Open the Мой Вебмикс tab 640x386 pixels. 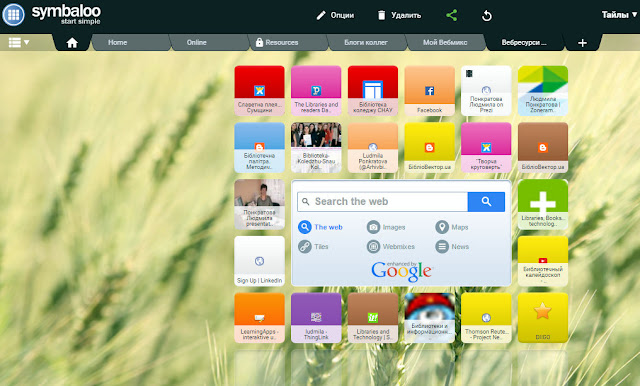click(446, 42)
